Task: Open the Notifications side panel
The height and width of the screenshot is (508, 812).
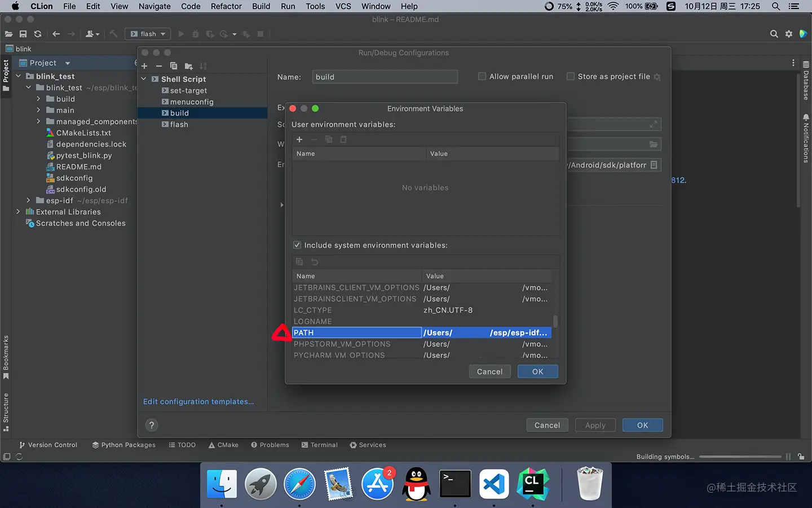Action: click(806, 138)
